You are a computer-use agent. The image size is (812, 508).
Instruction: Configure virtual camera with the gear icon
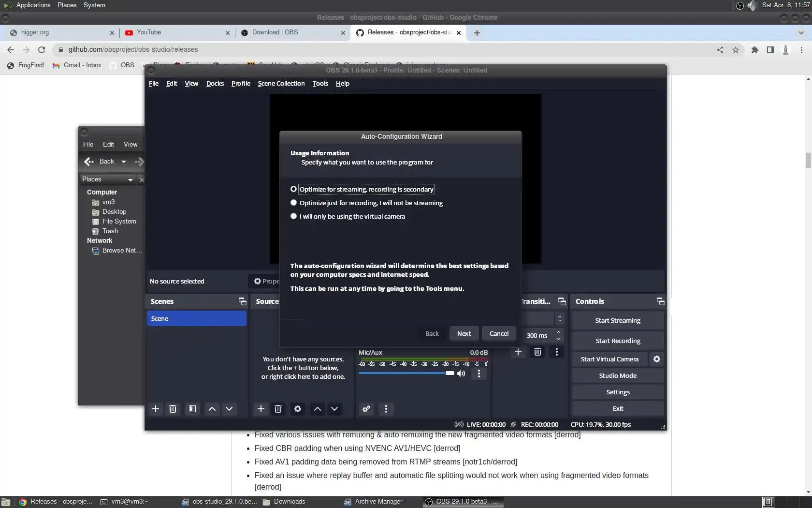pyautogui.click(x=657, y=359)
